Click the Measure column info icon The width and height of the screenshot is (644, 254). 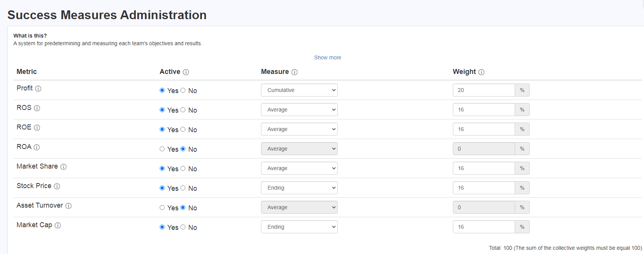pos(294,72)
